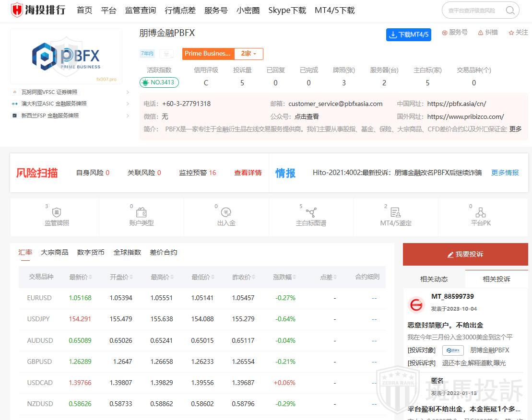Open the 账户类型 wallet icon
This screenshot has height=420, width=532.
pos(142,212)
